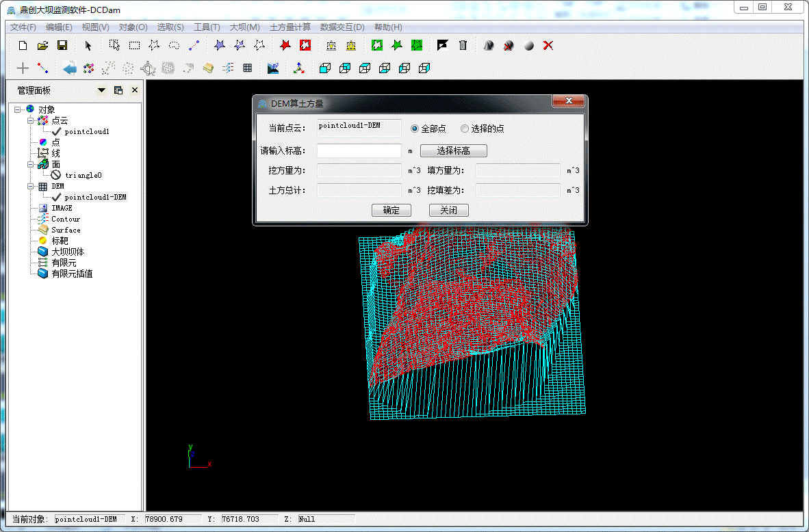Click the save file icon
Screen dimensions: 809x532
pos(62,45)
